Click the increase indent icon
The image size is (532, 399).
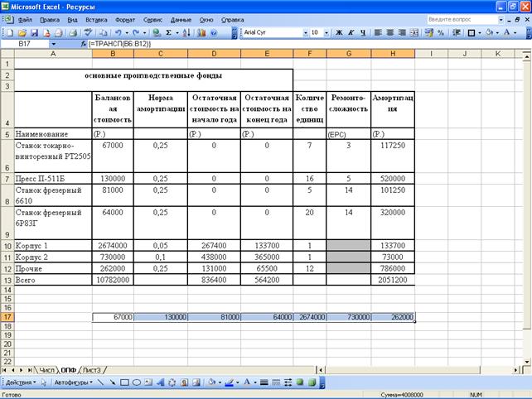click(x=457, y=32)
